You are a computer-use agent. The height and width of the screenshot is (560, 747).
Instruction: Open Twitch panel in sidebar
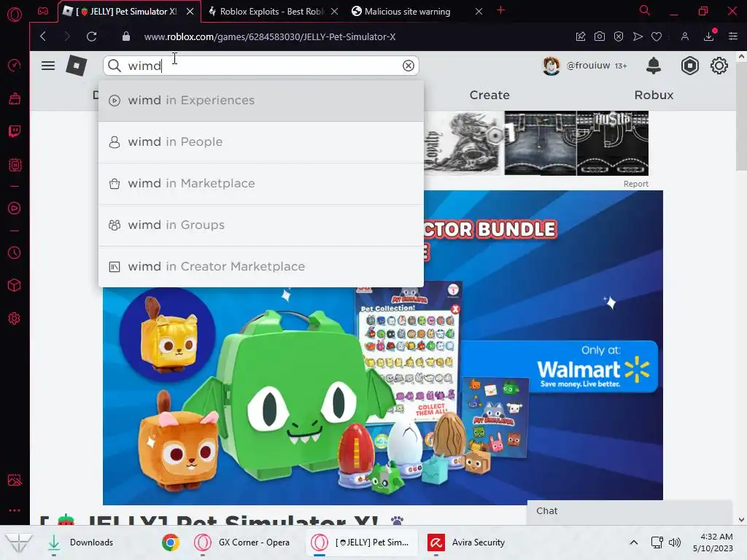coord(15,131)
